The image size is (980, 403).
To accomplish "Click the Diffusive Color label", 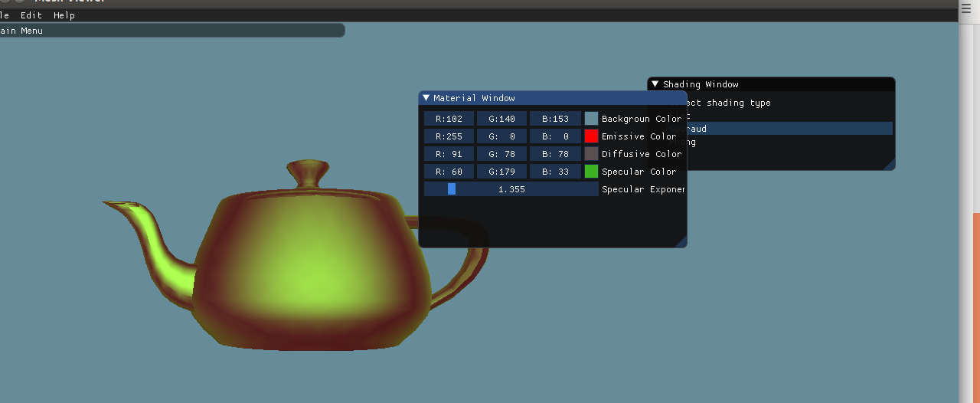I will pos(642,154).
